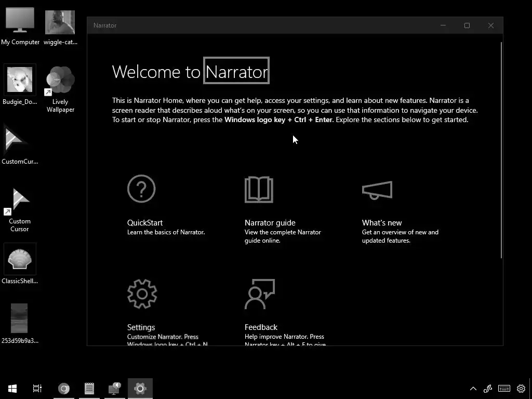Show hidden system tray icons

click(473, 389)
